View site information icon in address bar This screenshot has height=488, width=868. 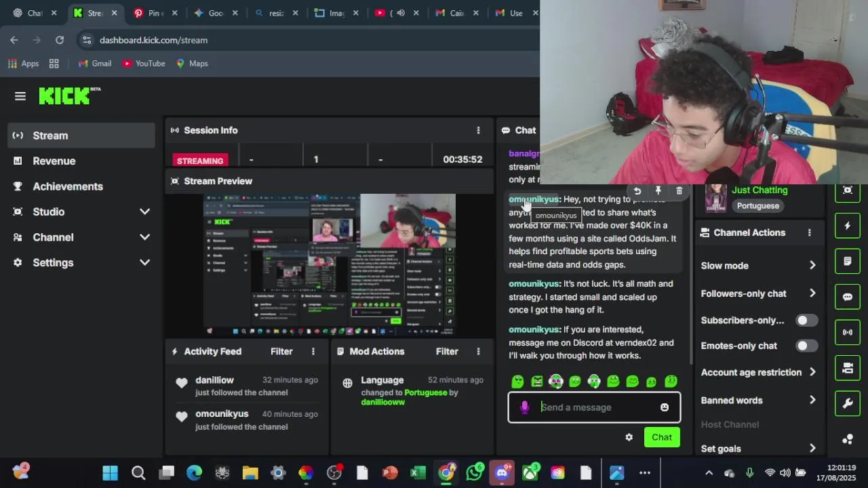86,40
